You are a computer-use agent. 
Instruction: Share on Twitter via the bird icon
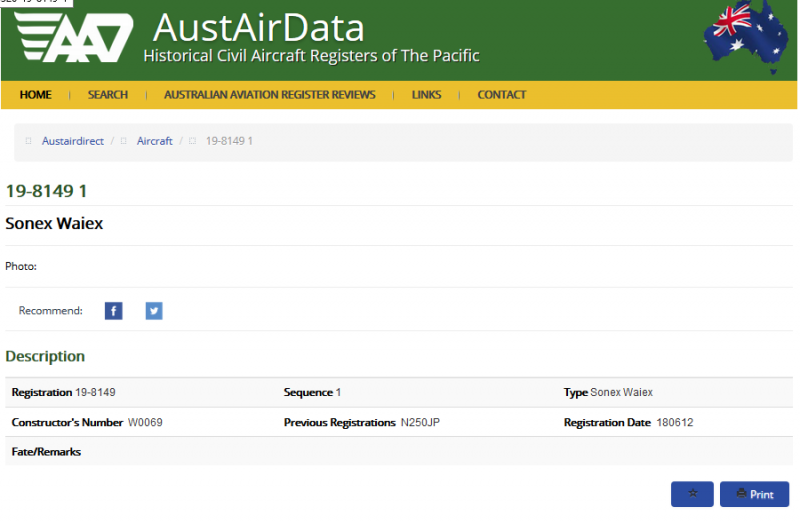coord(154,311)
